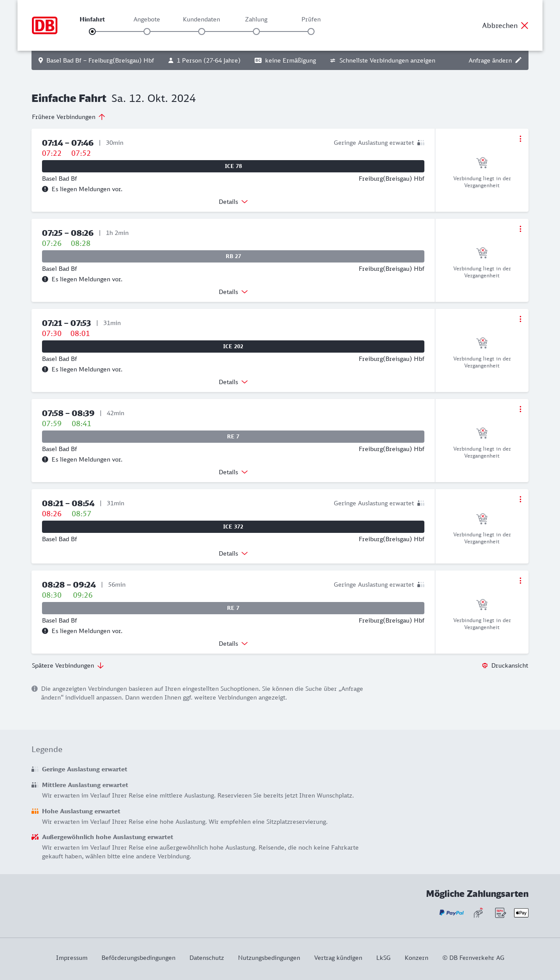
Task: Click the DB logo
Action: [45, 25]
